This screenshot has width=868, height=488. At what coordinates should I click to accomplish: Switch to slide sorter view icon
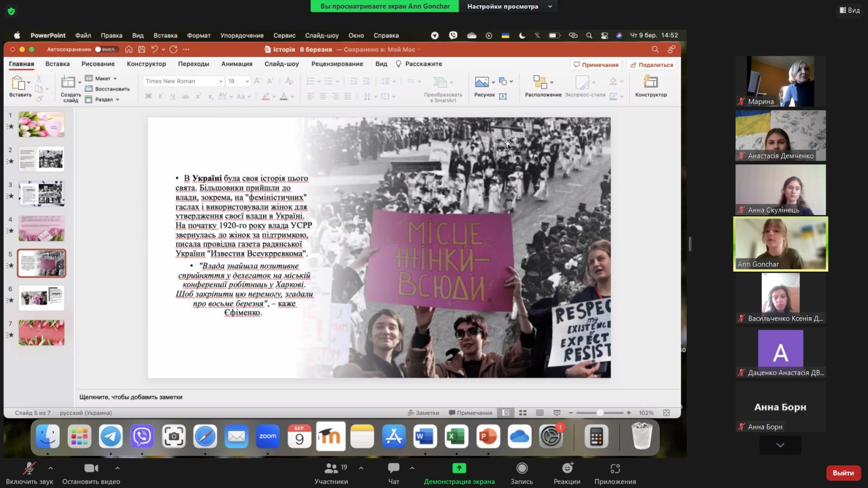click(x=522, y=413)
